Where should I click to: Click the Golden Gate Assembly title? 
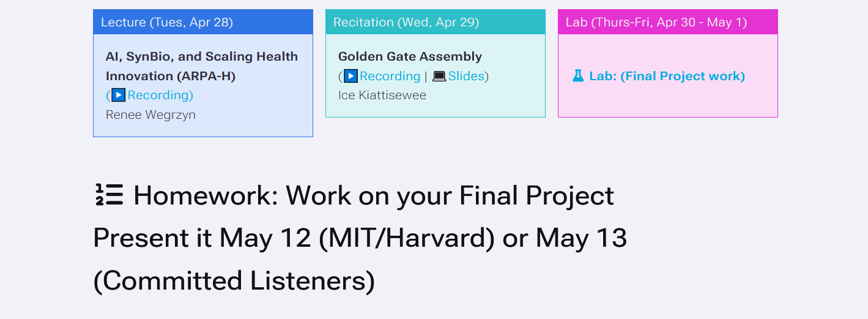410,56
